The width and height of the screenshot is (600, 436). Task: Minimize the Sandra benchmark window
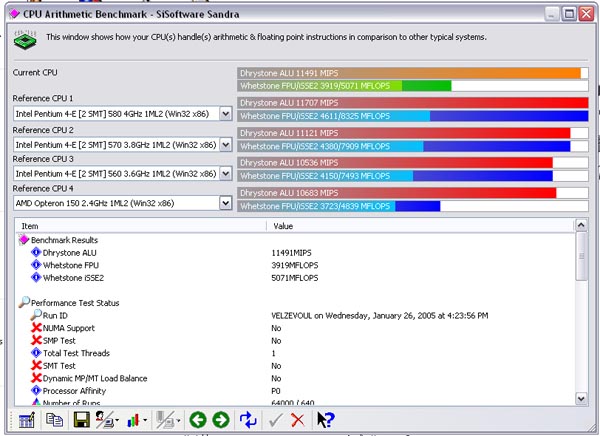point(551,14)
